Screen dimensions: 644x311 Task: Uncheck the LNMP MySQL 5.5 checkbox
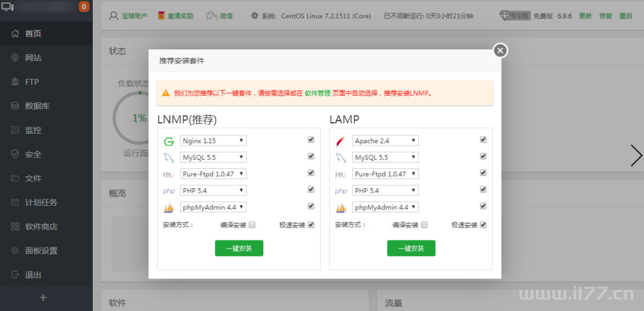pyautogui.click(x=311, y=156)
